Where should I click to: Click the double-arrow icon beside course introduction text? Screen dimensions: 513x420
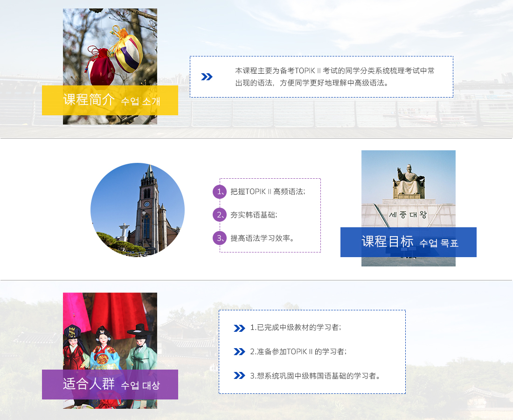(x=207, y=77)
